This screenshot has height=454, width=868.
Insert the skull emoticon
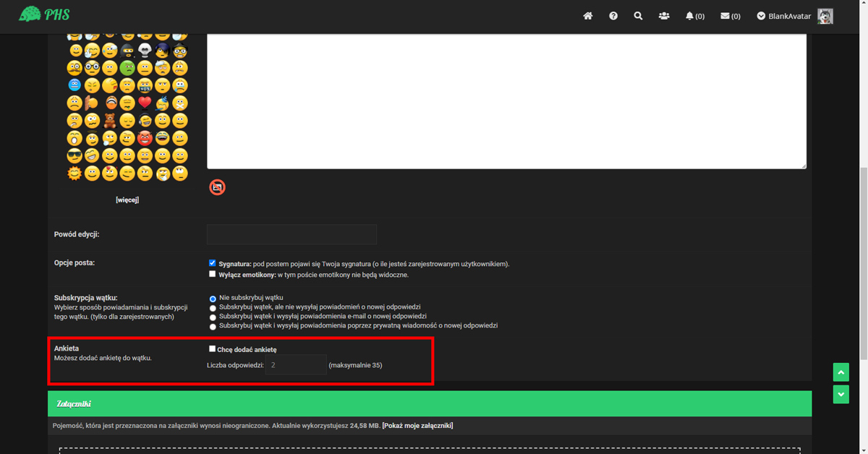[145, 51]
